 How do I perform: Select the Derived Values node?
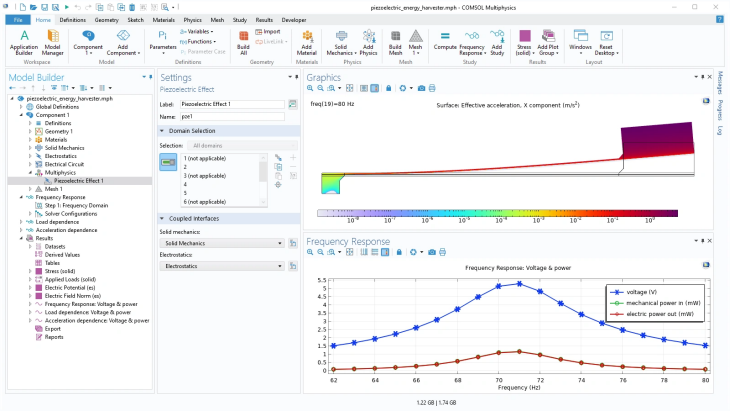coord(62,255)
